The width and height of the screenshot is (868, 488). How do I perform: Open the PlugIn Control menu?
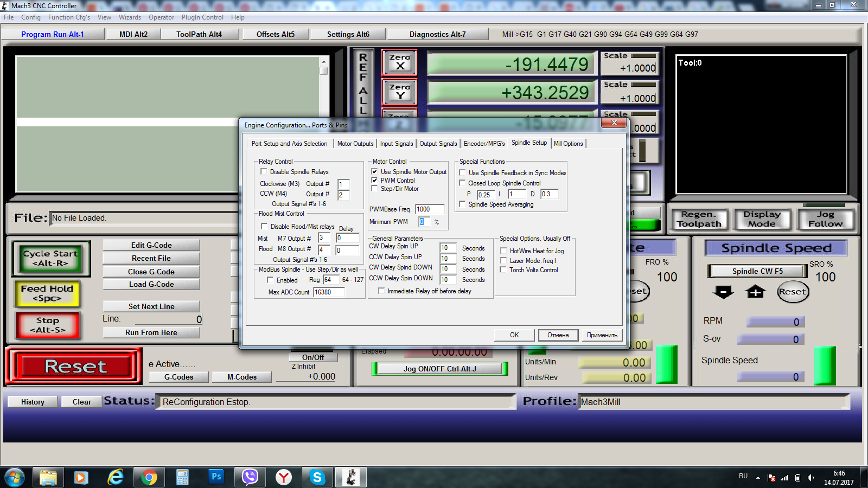pos(202,17)
